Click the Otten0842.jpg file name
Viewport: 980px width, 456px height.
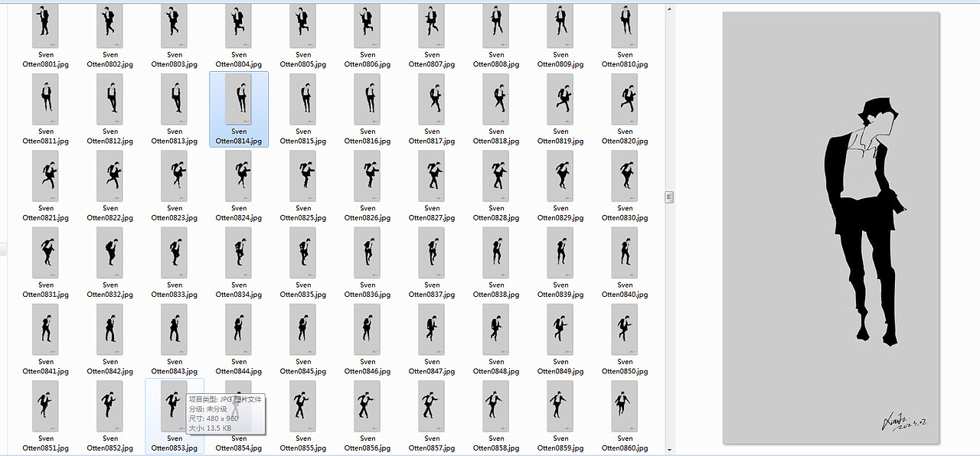110,366
